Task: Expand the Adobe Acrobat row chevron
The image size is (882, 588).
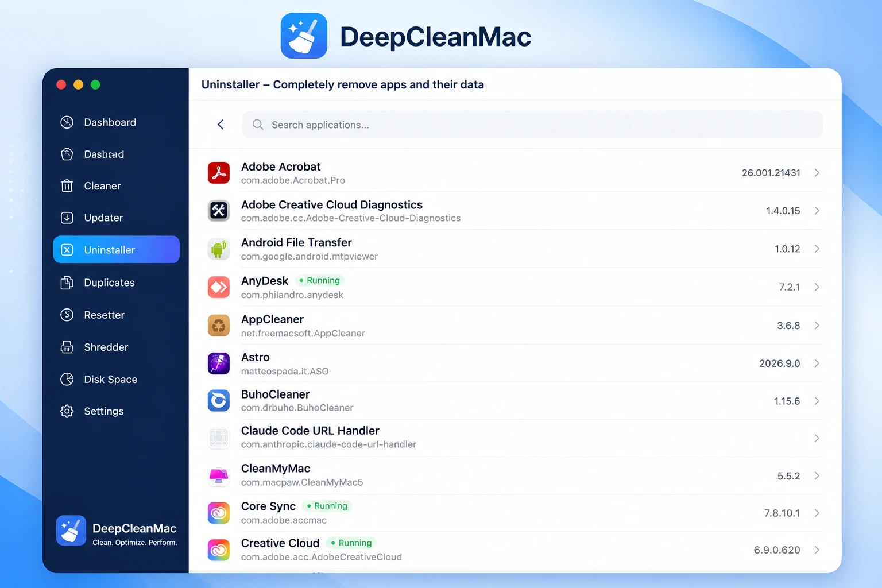Action: [x=817, y=173]
